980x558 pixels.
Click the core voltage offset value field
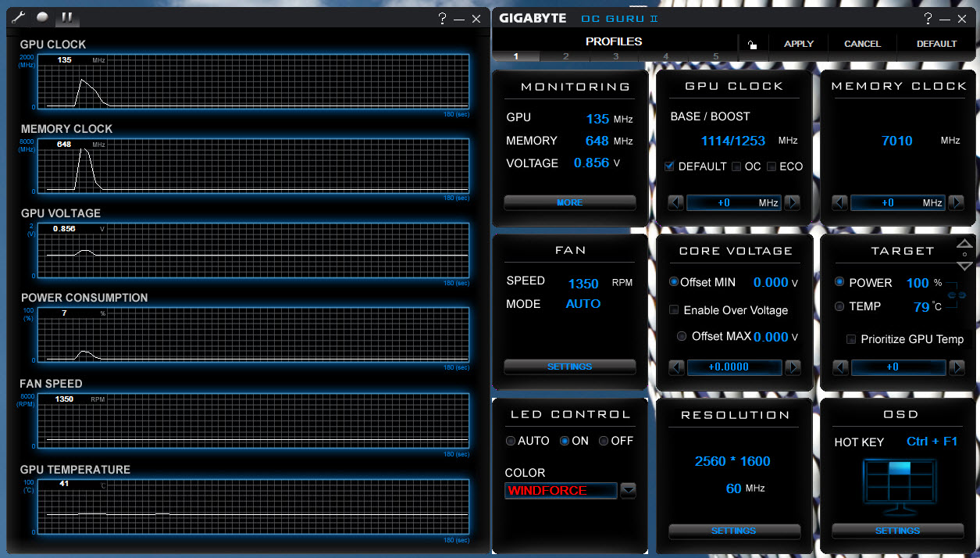734,367
